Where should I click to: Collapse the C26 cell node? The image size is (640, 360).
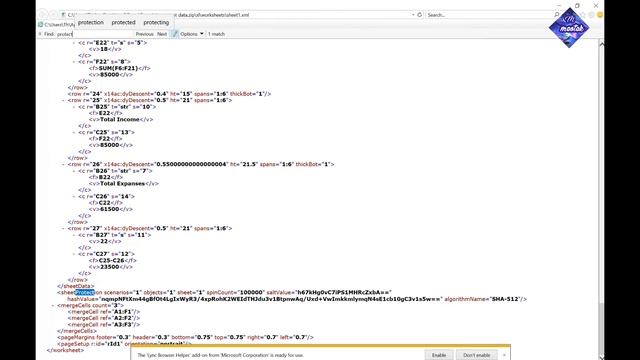[74, 196]
